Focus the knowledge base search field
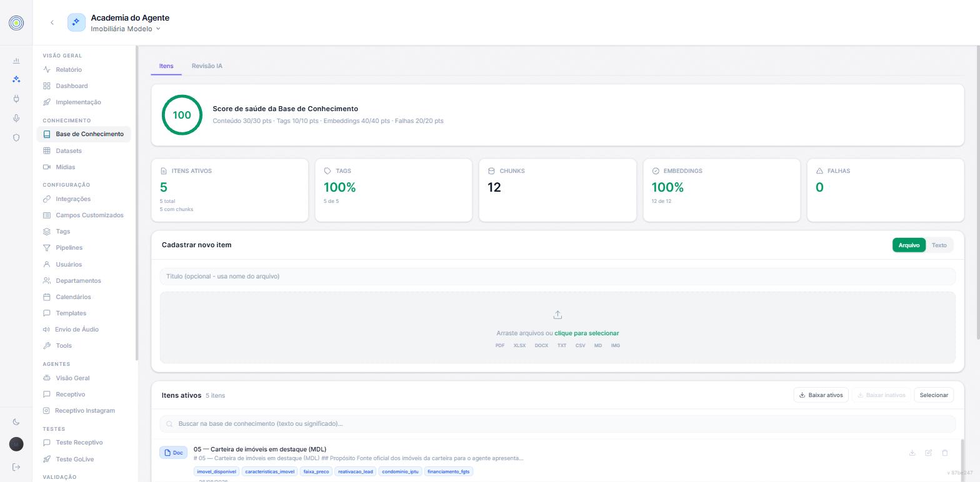980x482 pixels. coord(557,424)
